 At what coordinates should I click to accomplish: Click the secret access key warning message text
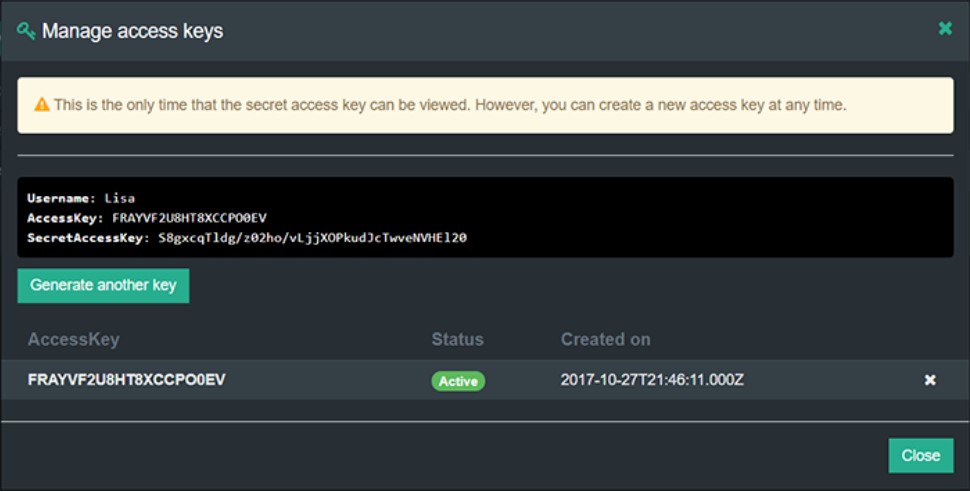pyautogui.click(x=450, y=104)
